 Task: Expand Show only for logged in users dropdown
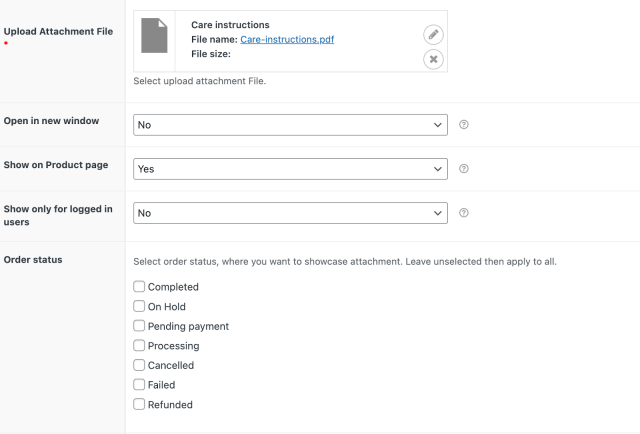[x=290, y=213]
